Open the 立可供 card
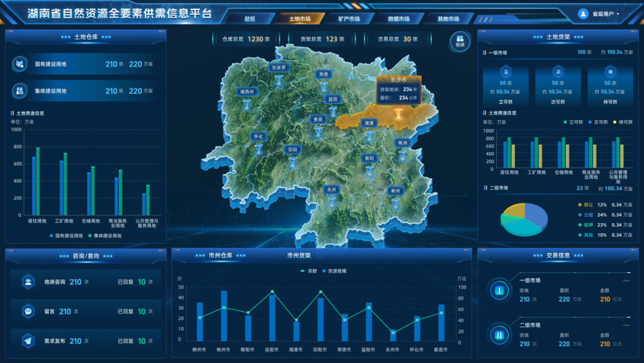Screen dimensions: 644x363 [x=506, y=86]
